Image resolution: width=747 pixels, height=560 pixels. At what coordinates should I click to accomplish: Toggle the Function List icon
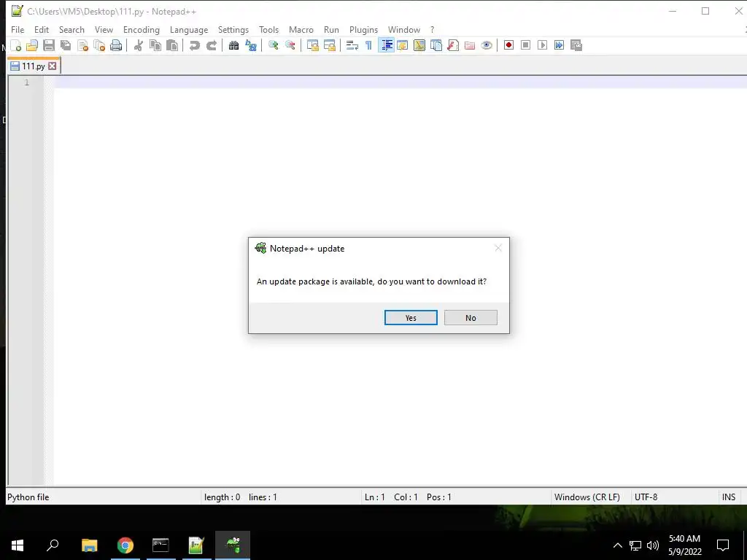(x=453, y=45)
